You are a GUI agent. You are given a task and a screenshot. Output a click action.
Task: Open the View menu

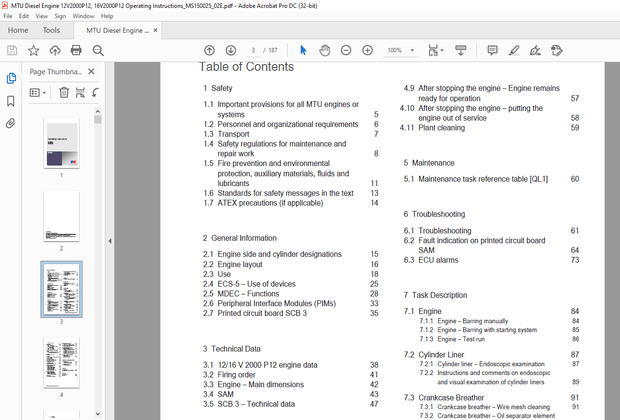tap(42, 16)
